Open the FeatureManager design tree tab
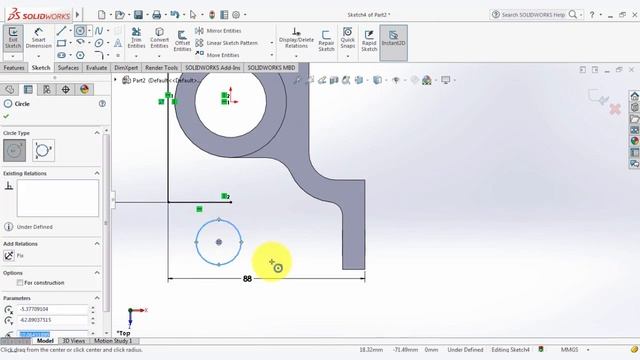Viewport: 640px width, 360px height. (x=9, y=89)
